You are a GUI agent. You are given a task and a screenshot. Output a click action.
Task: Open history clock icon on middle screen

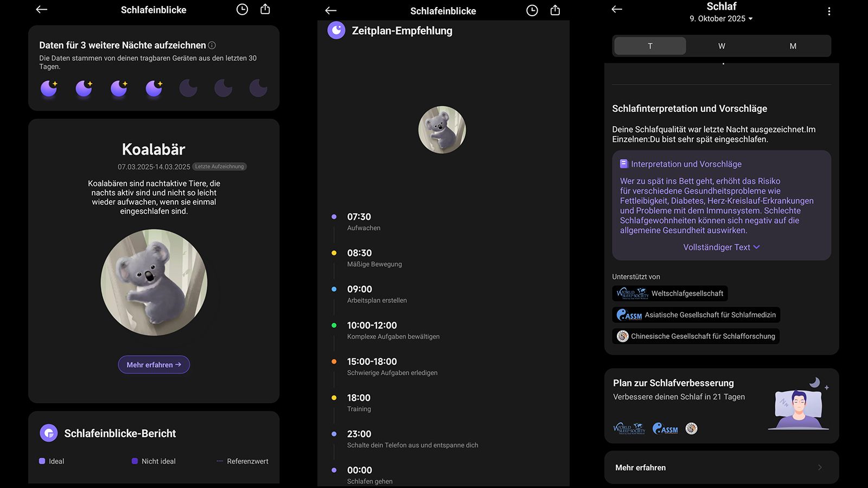(532, 10)
